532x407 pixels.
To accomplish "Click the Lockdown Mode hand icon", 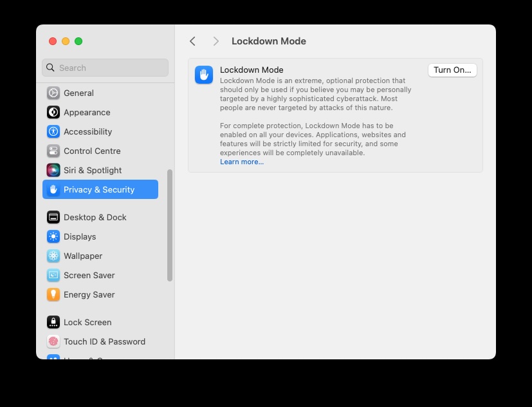I will (203, 74).
